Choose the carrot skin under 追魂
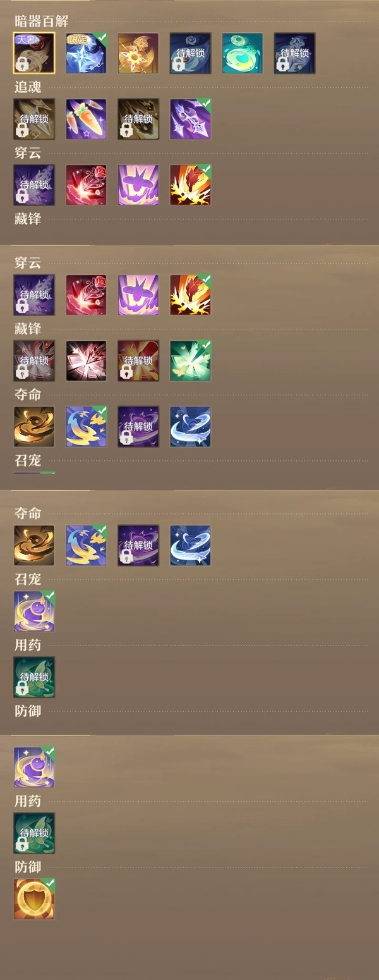Viewport: 379px width, 980px height. (x=86, y=119)
